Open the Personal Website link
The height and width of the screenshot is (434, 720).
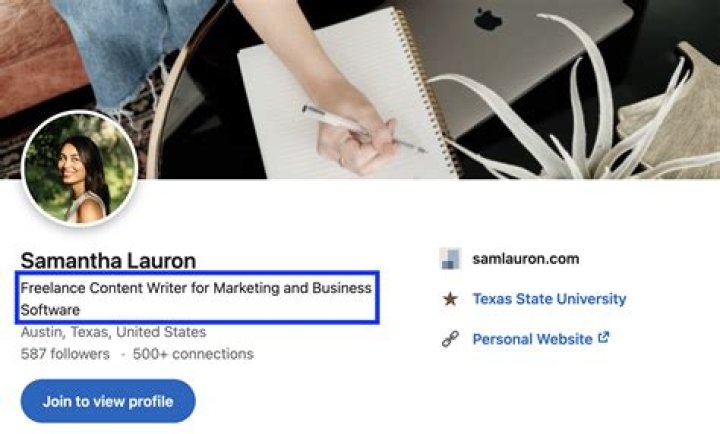tap(533, 339)
